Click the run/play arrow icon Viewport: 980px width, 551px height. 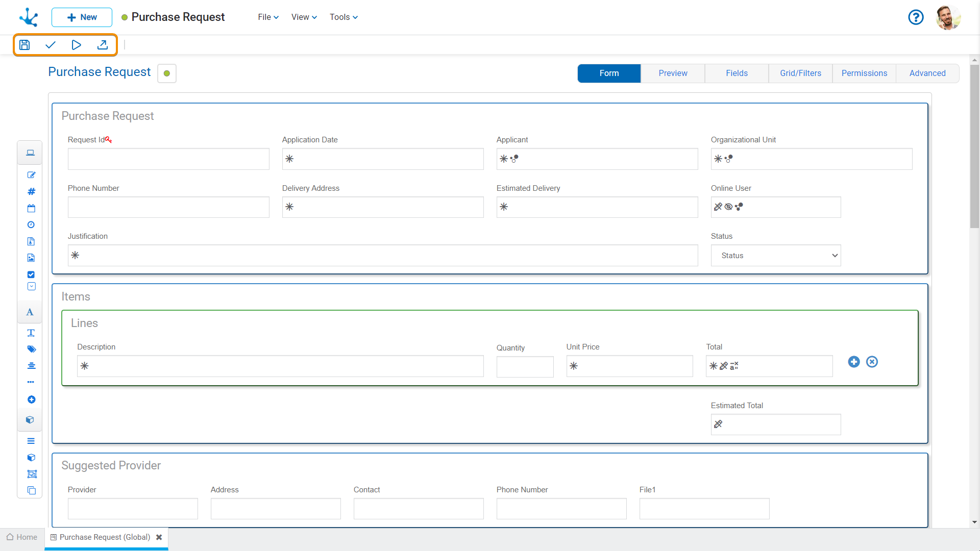pyautogui.click(x=76, y=45)
